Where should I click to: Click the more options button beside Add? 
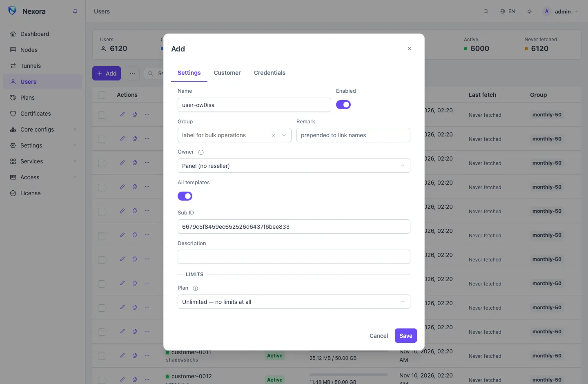click(x=132, y=74)
